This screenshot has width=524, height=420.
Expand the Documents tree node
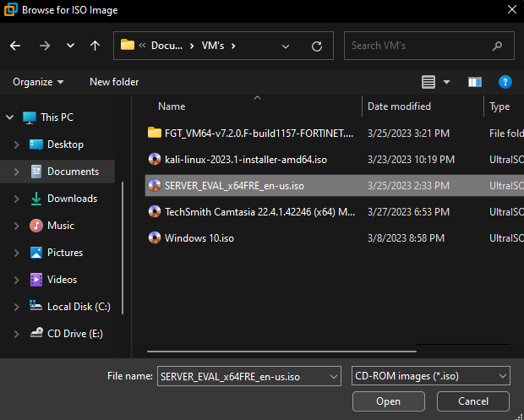(16, 172)
